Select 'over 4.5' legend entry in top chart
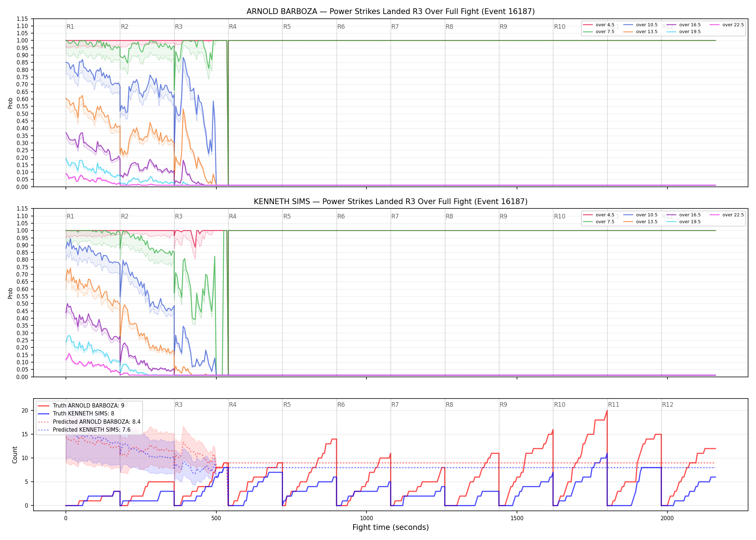Image resolution: width=756 pixels, height=540 pixels. point(599,25)
